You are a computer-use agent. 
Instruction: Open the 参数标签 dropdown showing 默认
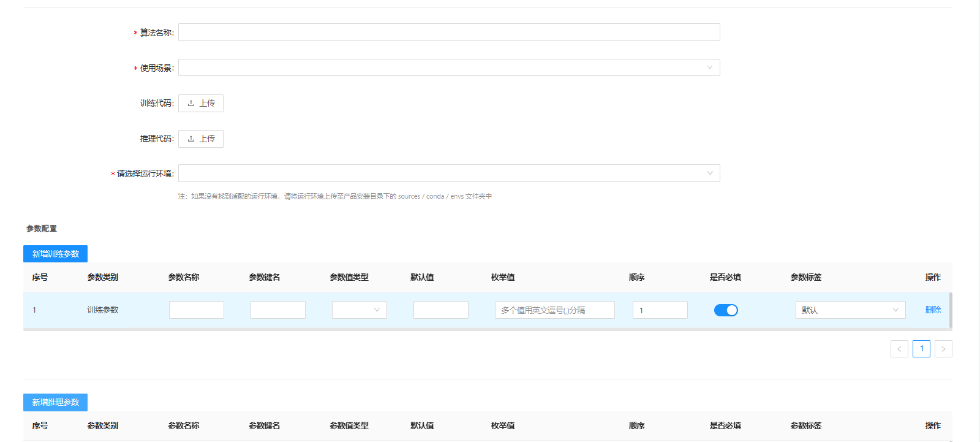click(x=850, y=310)
